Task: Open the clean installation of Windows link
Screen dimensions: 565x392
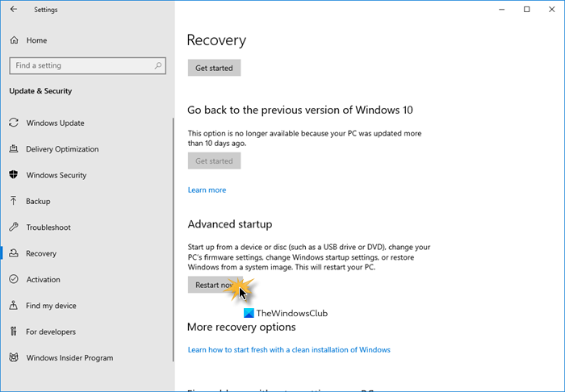Action: pos(289,350)
